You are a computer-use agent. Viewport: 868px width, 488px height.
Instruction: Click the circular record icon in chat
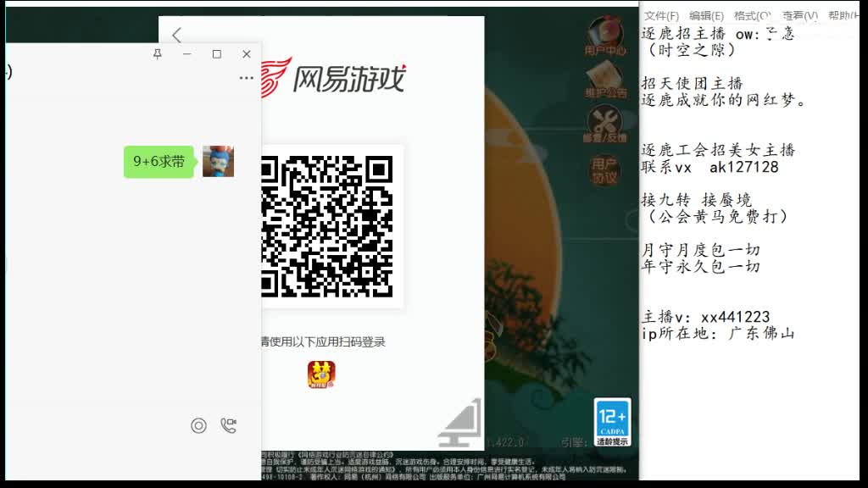point(198,425)
